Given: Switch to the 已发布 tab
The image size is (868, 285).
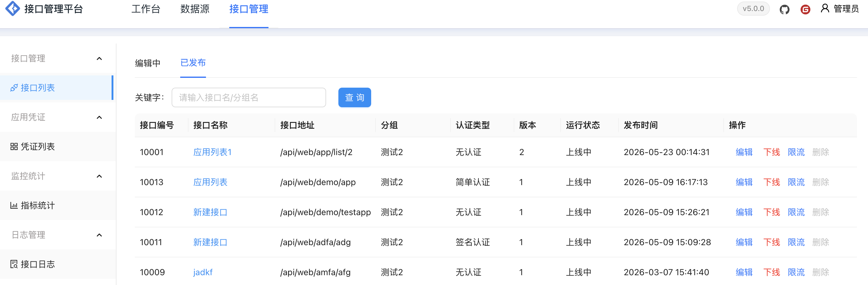Looking at the screenshot, I should click(193, 63).
